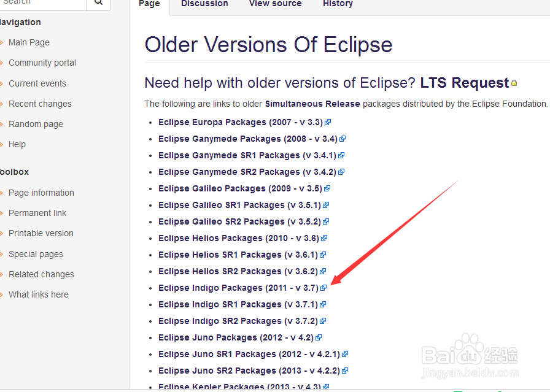
Task: Click inside the Search input field
Action: coord(43,3)
